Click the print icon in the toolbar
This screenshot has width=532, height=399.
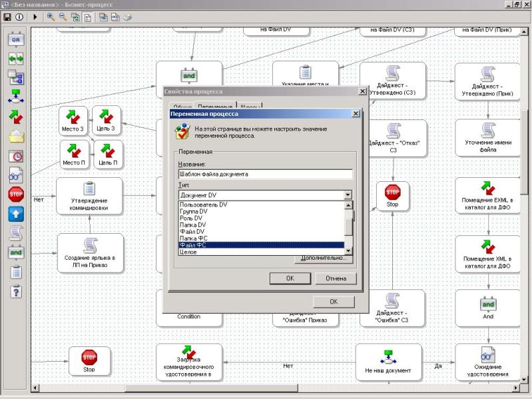pos(128,17)
